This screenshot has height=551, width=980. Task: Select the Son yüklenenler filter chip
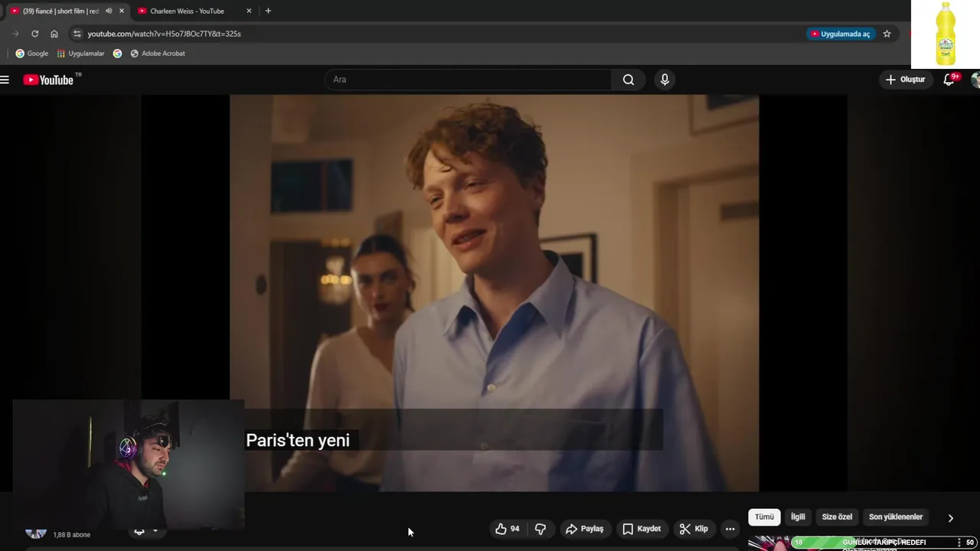coord(896,517)
